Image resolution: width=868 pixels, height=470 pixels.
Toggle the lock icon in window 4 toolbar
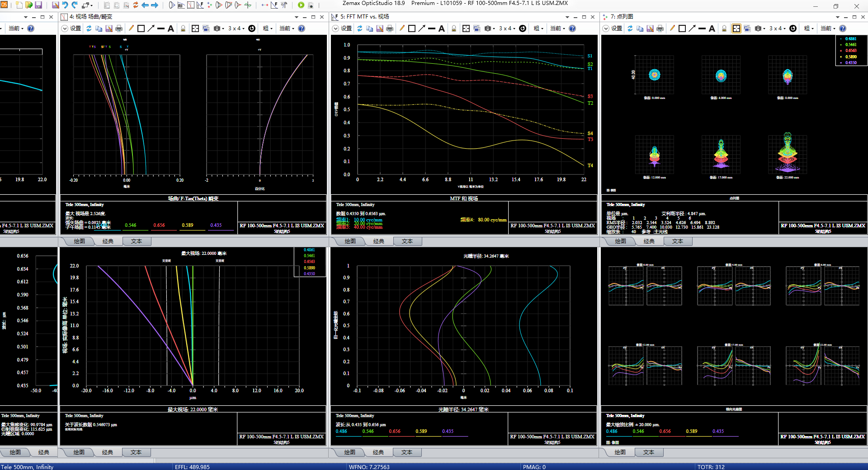[x=183, y=28]
